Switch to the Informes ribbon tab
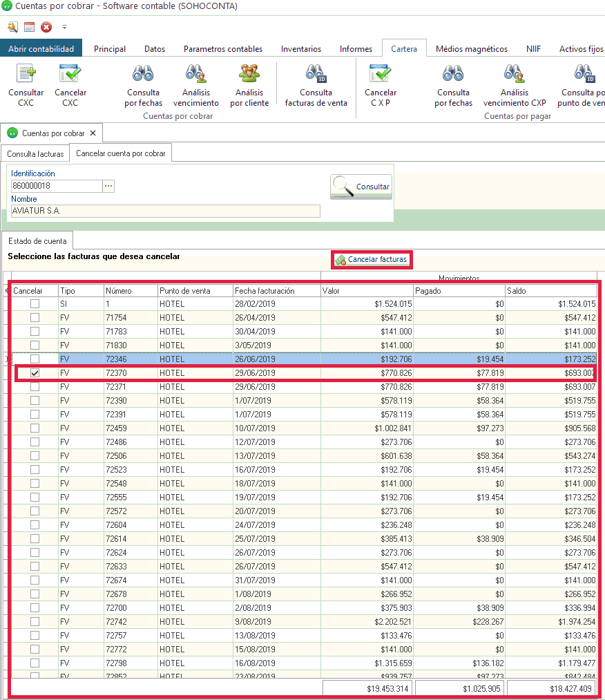Screen dimensions: 605x700 (356, 49)
